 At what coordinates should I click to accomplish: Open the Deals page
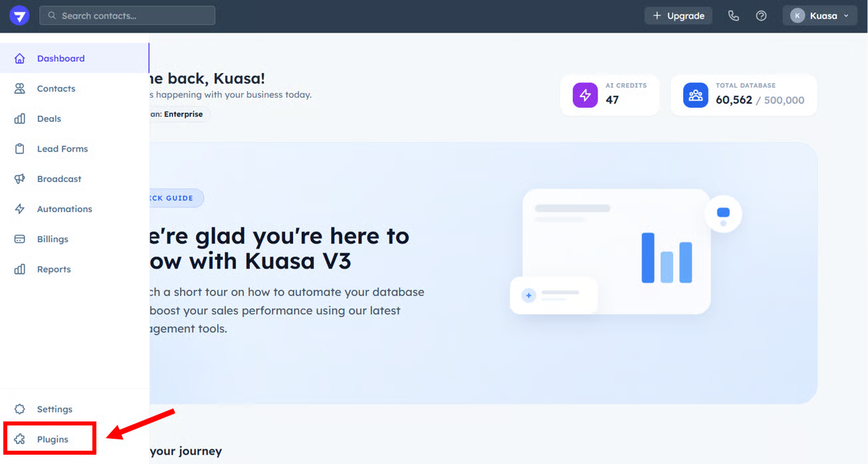pos(49,119)
